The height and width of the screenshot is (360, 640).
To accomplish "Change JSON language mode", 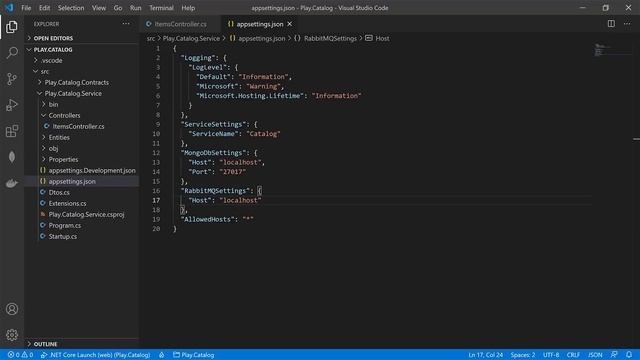I will point(595,355).
